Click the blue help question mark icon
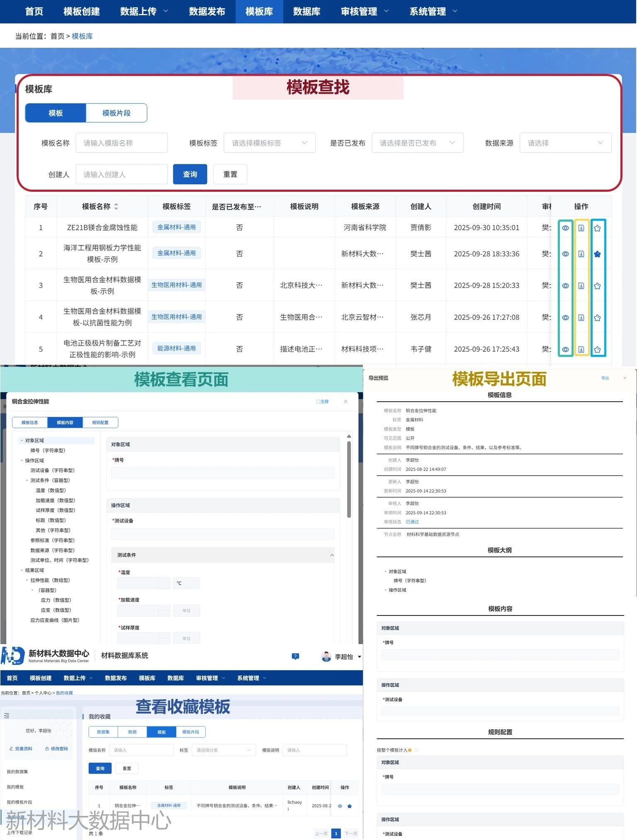The image size is (637, 840). pyautogui.click(x=295, y=656)
